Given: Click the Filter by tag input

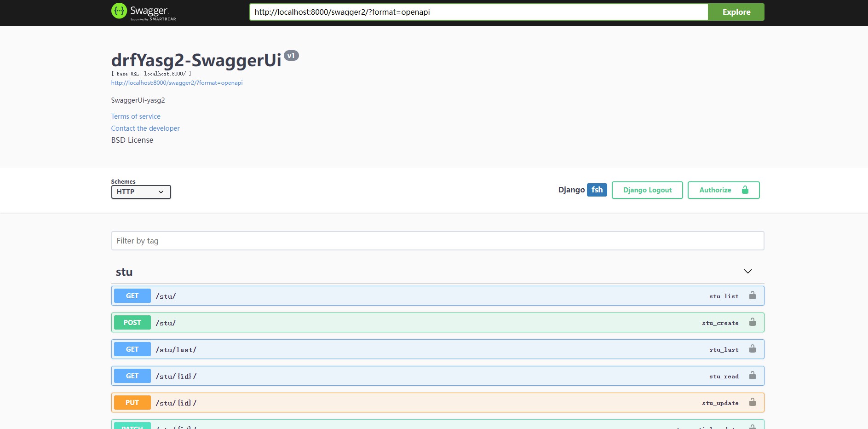Looking at the screenshot, I should tap(437, 241).
